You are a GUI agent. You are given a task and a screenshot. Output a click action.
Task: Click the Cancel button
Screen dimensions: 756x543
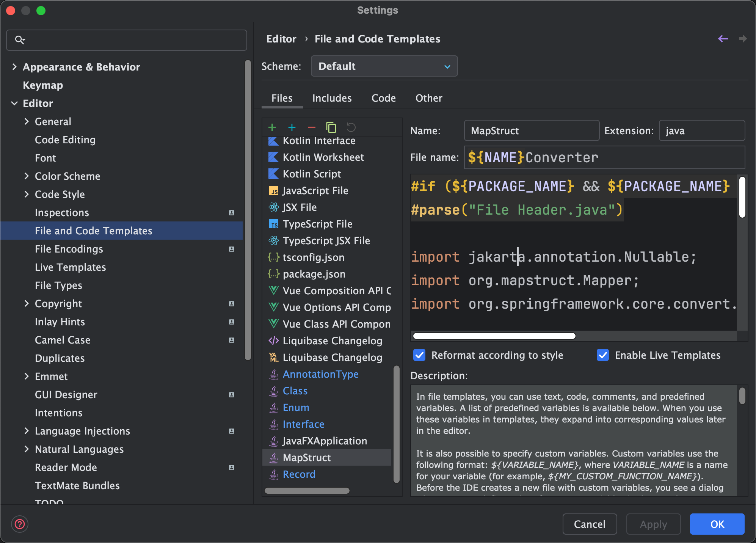(x=590, y=524)
